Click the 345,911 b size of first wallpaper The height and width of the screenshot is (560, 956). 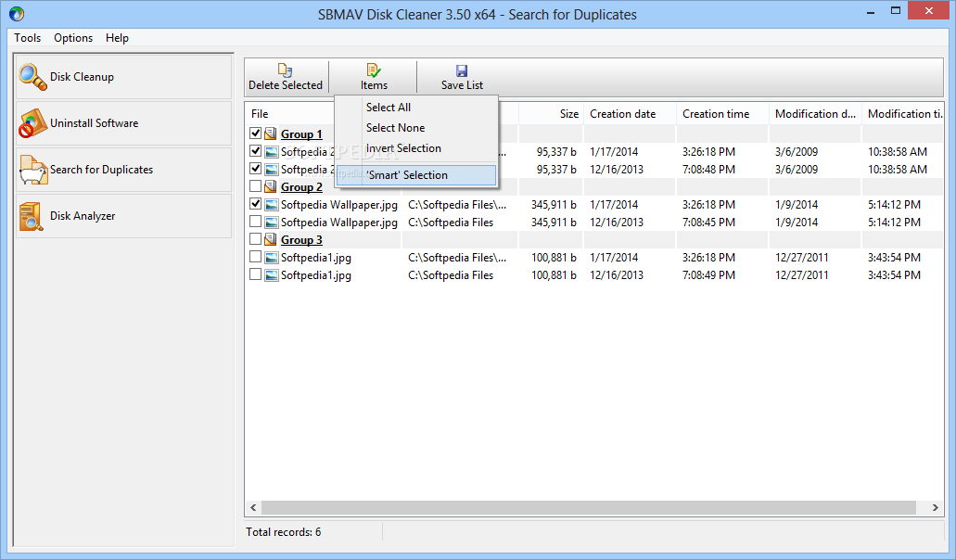pyautogui.click(x=554, y=205)
